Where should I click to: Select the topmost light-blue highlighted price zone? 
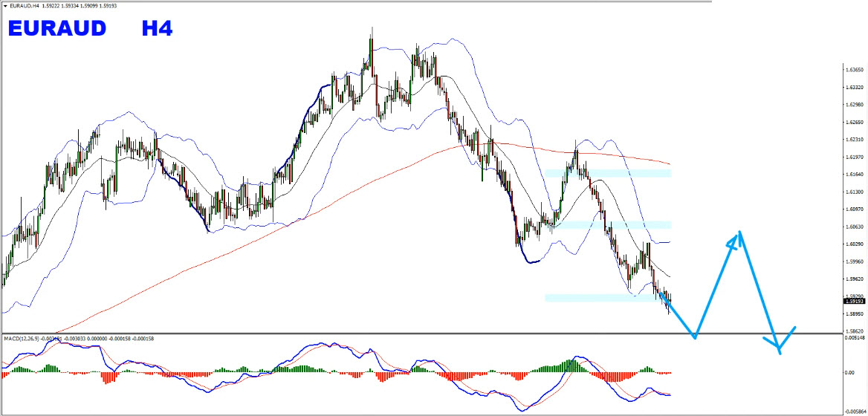tap(608, 173)
